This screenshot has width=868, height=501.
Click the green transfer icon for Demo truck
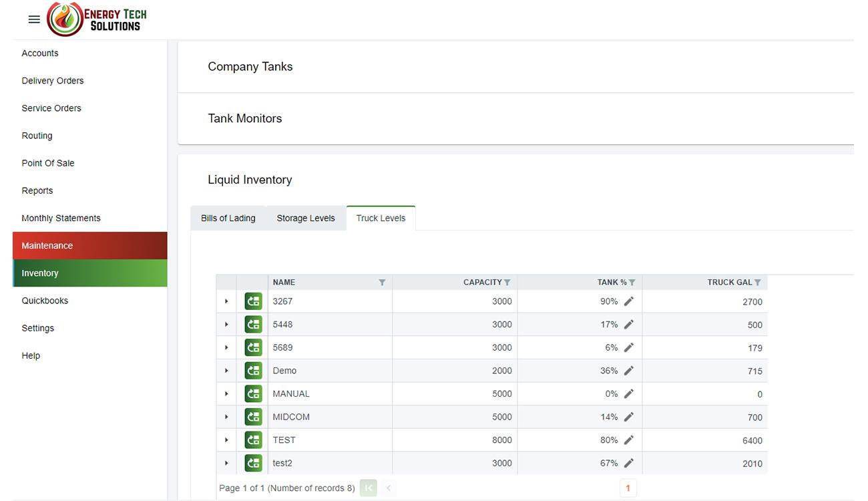[x=253, y=371]
